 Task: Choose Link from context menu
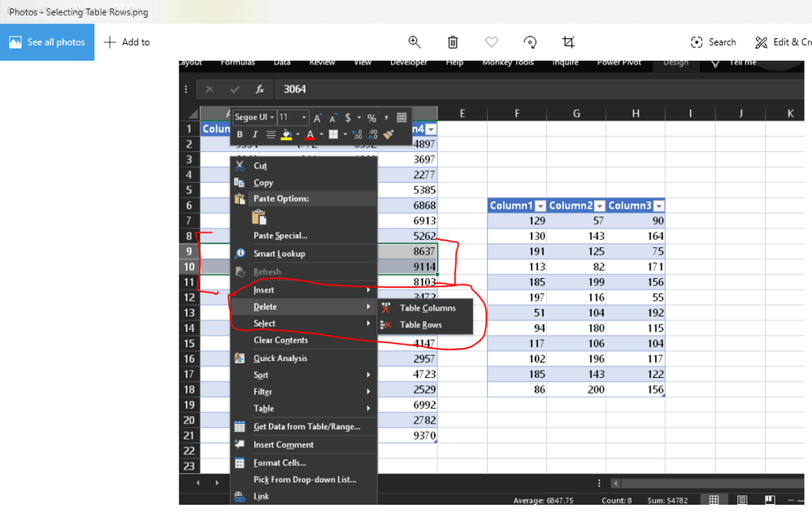pos(303,497)
